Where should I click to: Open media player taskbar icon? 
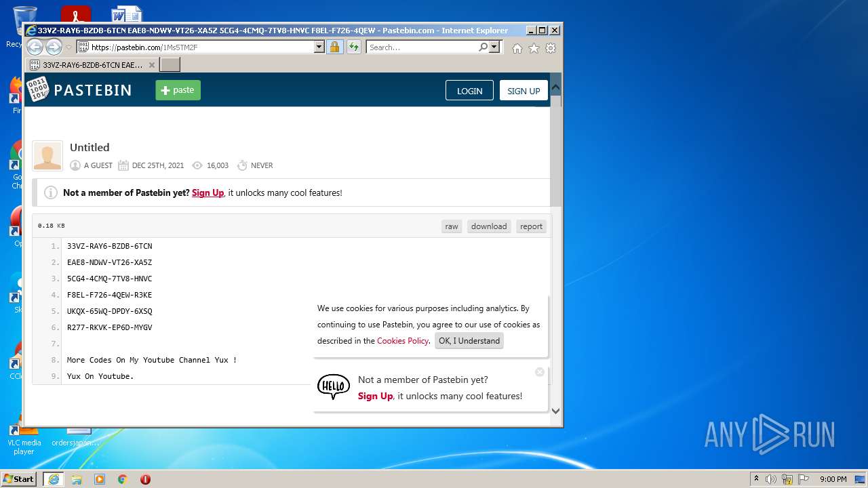coord(100,479)
